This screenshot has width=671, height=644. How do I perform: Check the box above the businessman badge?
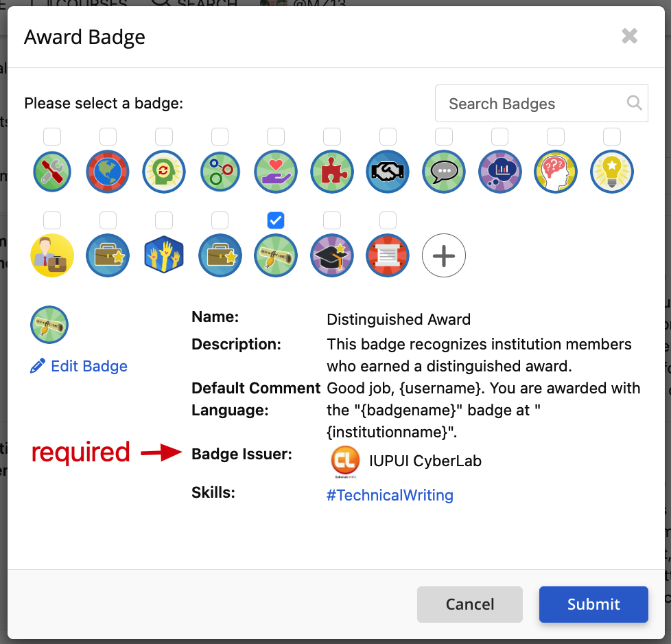[x=51, y=220]
